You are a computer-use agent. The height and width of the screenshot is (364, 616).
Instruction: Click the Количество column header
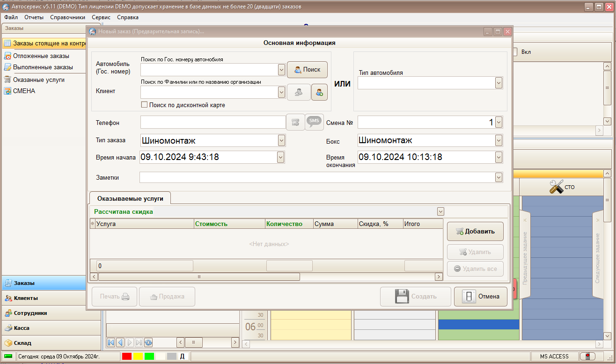(x=289, y=224)
